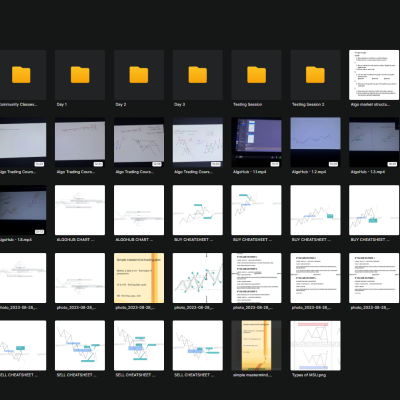This screenshot has width=400, height=400.
Task: Select the AlgoHub - 1.3.mp4 video thumbnail
Action: 374,142
